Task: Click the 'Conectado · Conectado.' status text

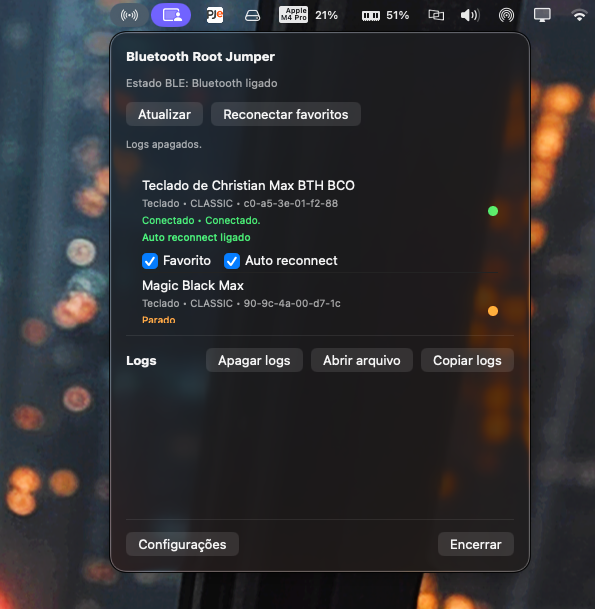Action: coord(201,220)
